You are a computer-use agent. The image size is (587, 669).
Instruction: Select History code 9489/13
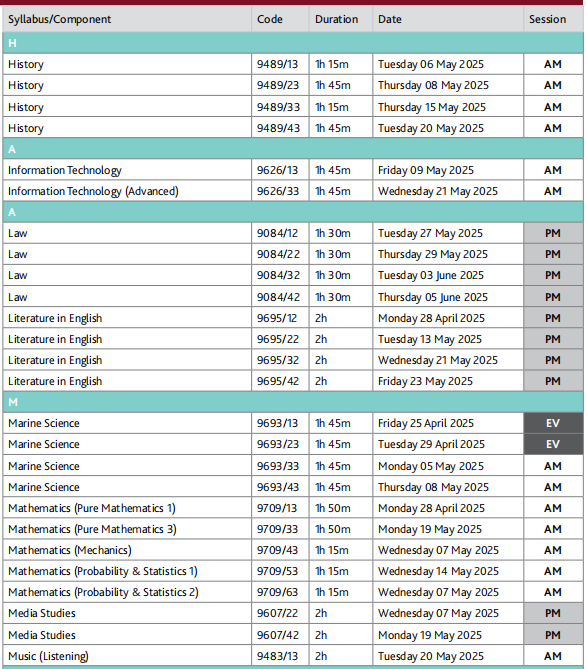tap(277, 64)
